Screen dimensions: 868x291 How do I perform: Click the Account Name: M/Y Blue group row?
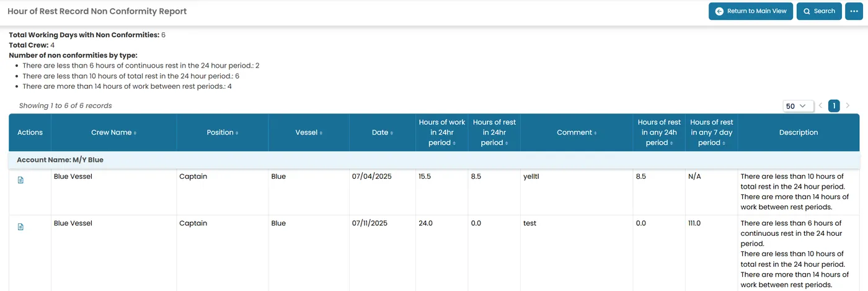click(x=434, y=160)
